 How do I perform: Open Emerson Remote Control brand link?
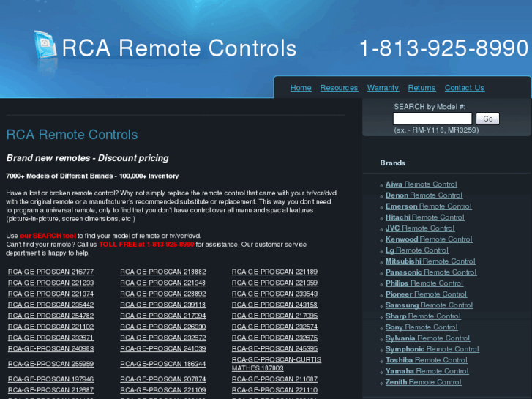point(429,206)
